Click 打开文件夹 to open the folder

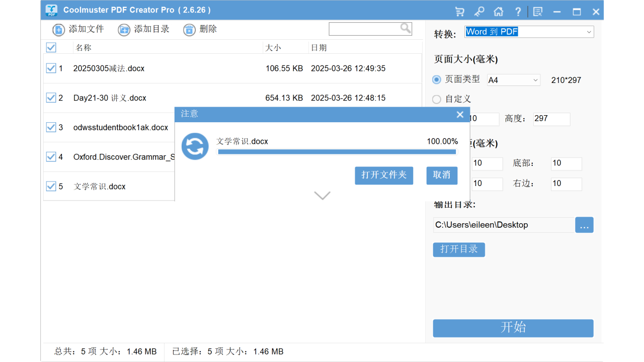(x=384, y=175)
